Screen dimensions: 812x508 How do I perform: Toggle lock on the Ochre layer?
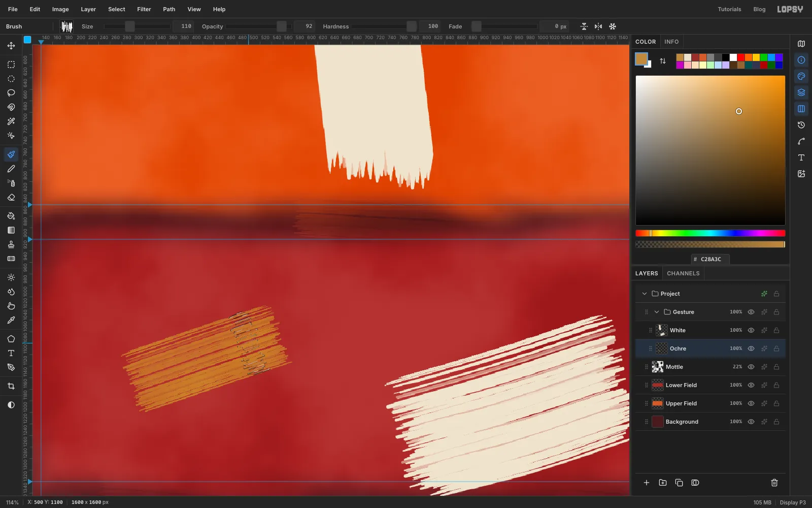point(776,348)
